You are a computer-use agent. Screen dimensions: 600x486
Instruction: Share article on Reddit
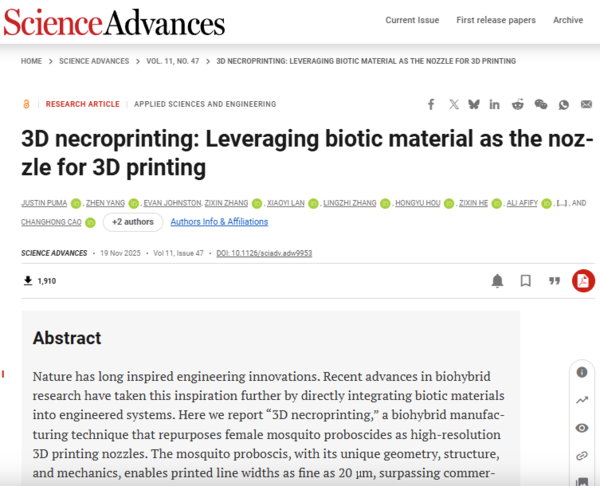pyautogui.click(x=518, y=104)
